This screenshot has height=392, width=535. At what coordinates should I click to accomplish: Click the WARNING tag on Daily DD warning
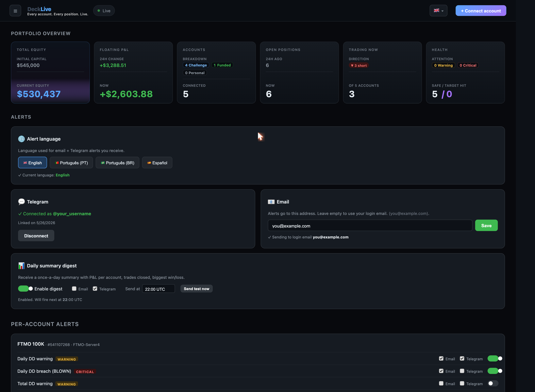(x=67, y=359)
